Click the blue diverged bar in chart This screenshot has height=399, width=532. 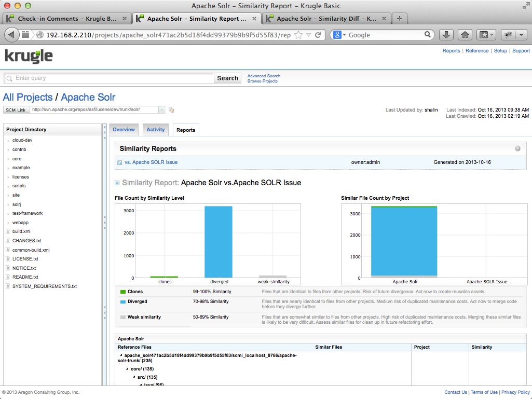pos(219,242)
